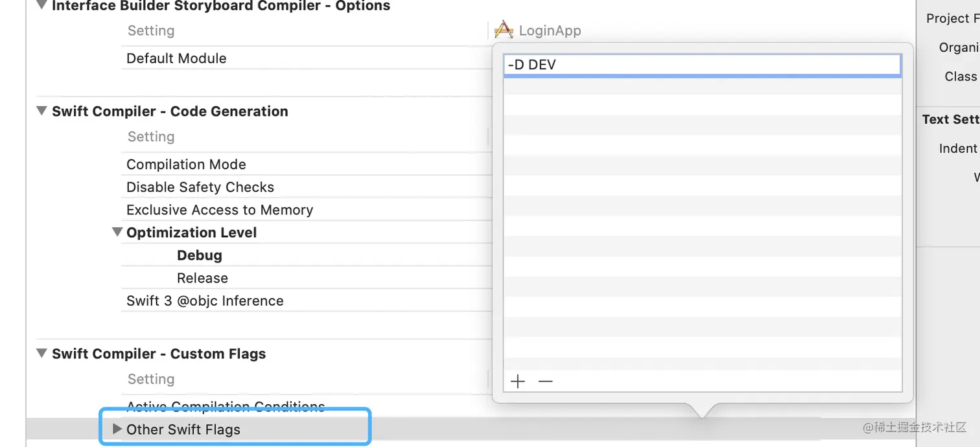Select Swift 3 @objc Inference setting
Image resolution: width=980 pixels, height=447 pixels.
(205, 301)
